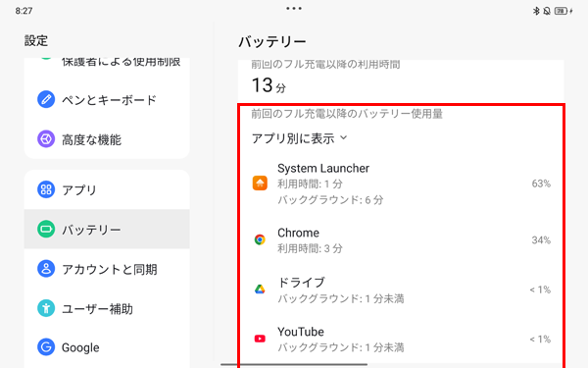
Task: Select the green バッテリー icon
Action: (x=46, y=229)
